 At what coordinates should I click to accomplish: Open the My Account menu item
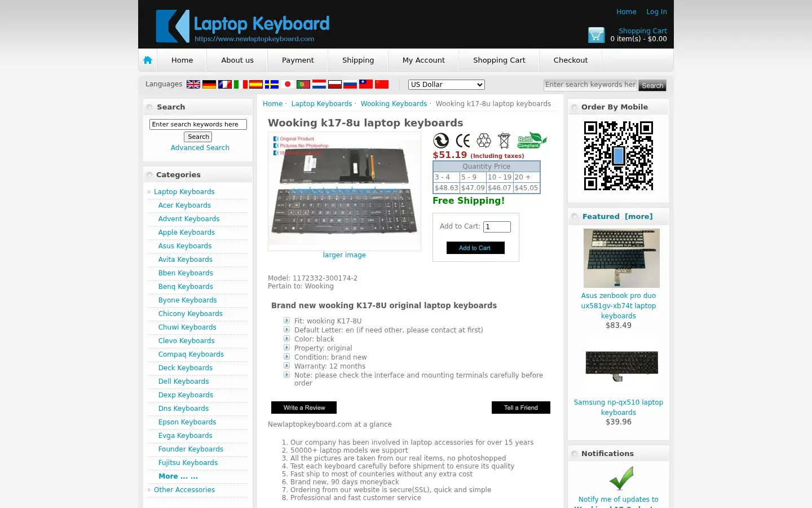tap(423, 60)
